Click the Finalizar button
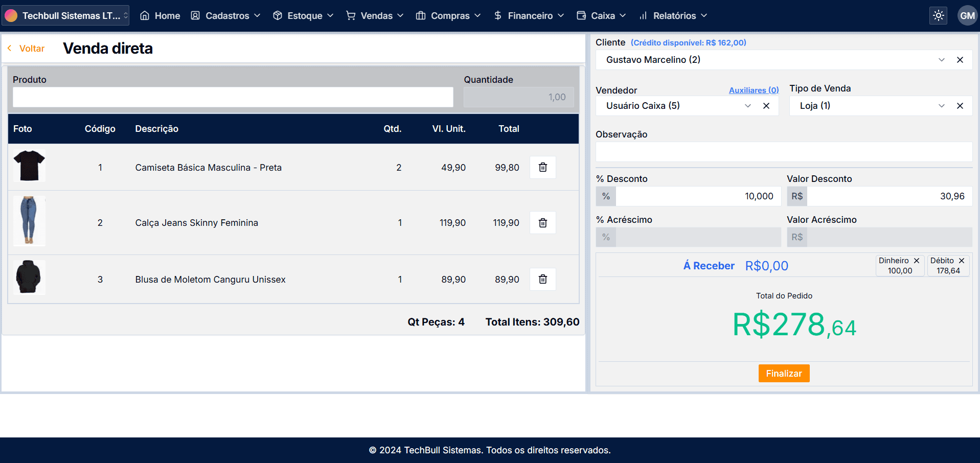The height and width of the screenshot is (463, 980). coord(783,374)
